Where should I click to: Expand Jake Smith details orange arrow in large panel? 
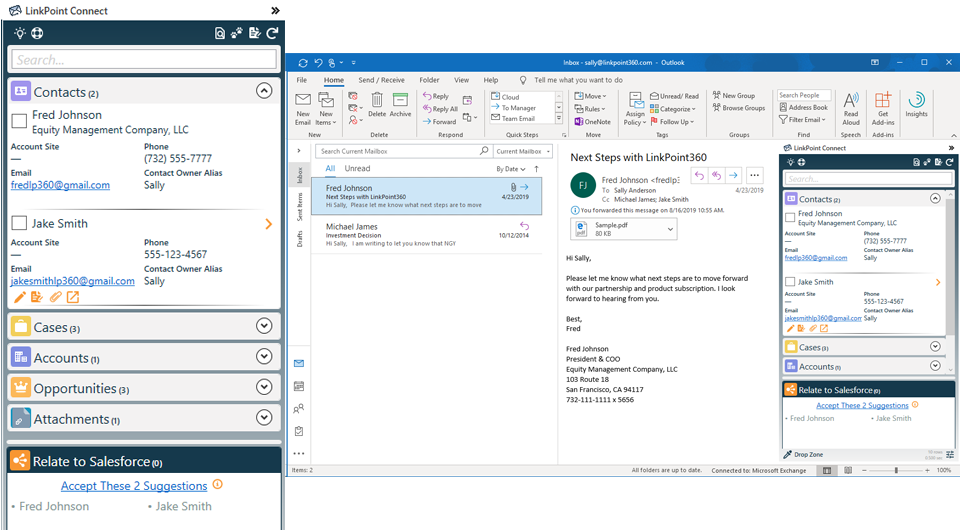[x=268, y=224]
